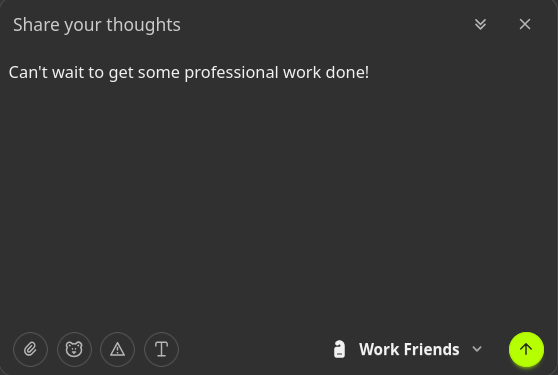
Task: Open text formatting with the T icon
Action: click(x=161, y=349)
